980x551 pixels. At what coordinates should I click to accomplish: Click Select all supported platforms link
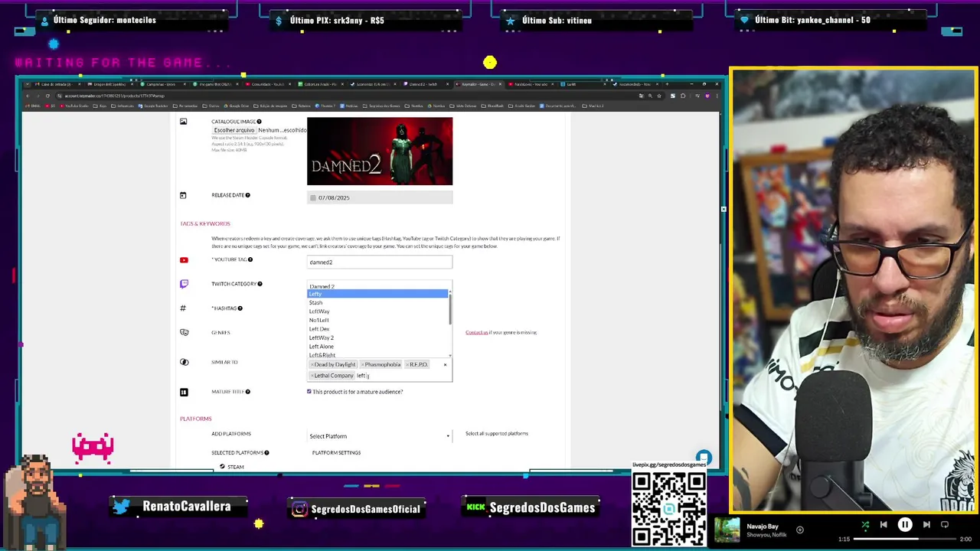497,434
